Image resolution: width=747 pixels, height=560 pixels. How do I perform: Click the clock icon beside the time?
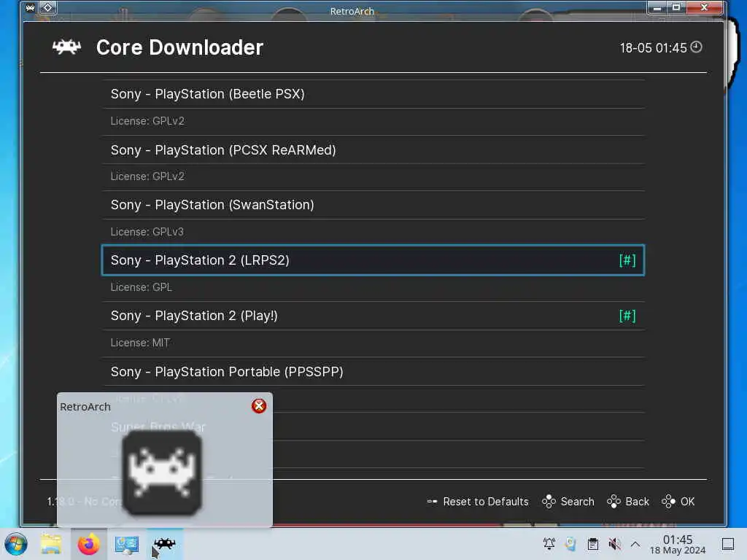click(x=696, y=47)
